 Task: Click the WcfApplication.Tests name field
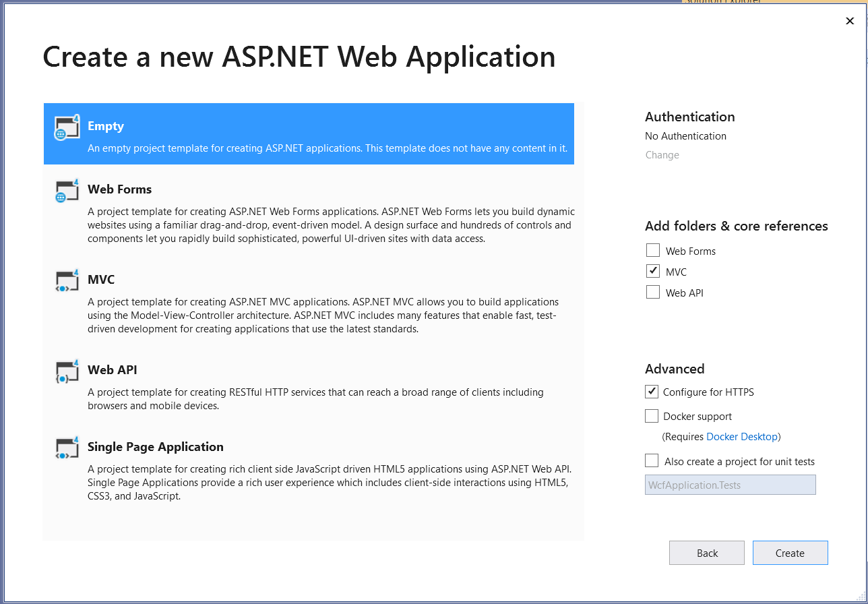[x=730, y=484]
